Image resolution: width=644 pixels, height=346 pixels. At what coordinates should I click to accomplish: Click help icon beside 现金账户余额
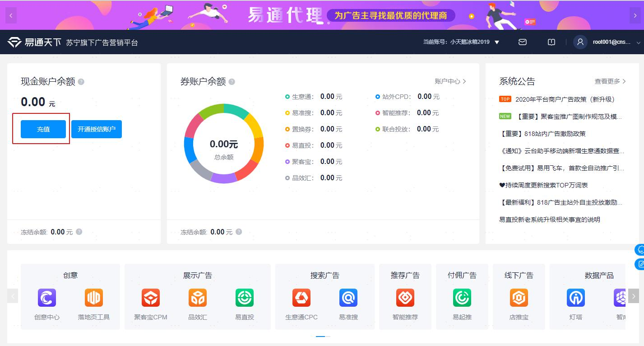(81, 82)
